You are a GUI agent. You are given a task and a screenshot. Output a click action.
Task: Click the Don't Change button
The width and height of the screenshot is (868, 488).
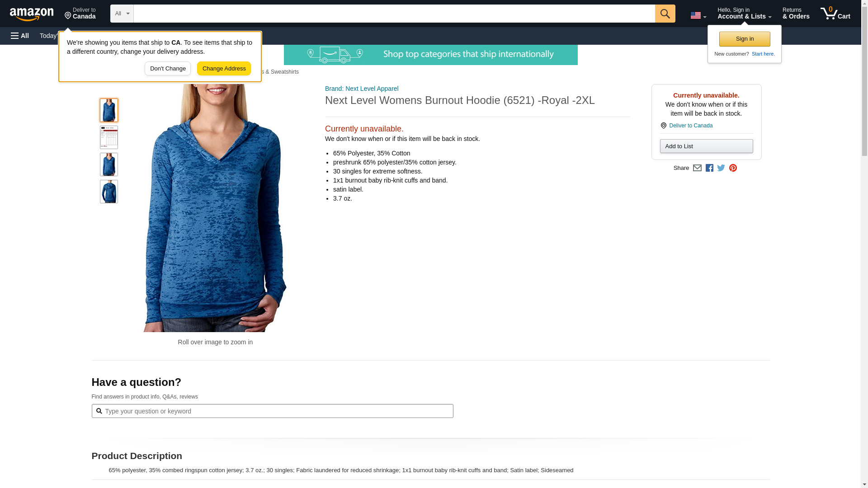(x=168, y=69)
